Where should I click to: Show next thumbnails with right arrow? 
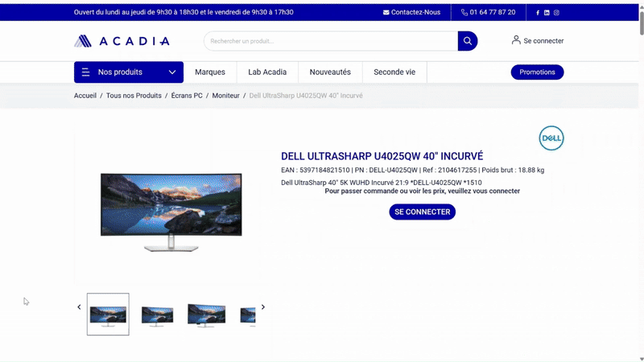click(x=262, y=307)
